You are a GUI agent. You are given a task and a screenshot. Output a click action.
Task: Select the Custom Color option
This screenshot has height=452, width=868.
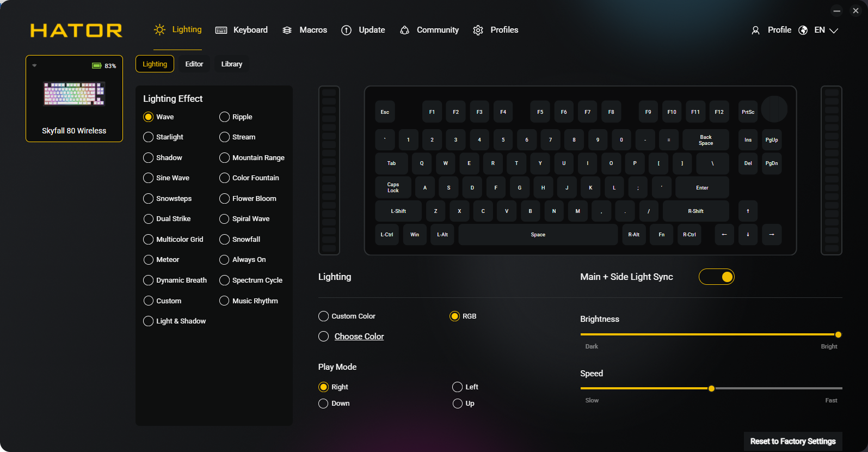347,316
